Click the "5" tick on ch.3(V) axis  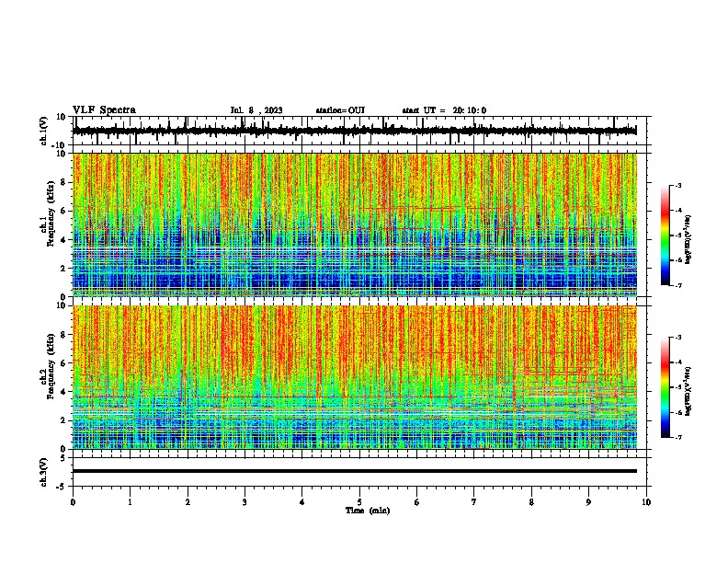[64, 458]
